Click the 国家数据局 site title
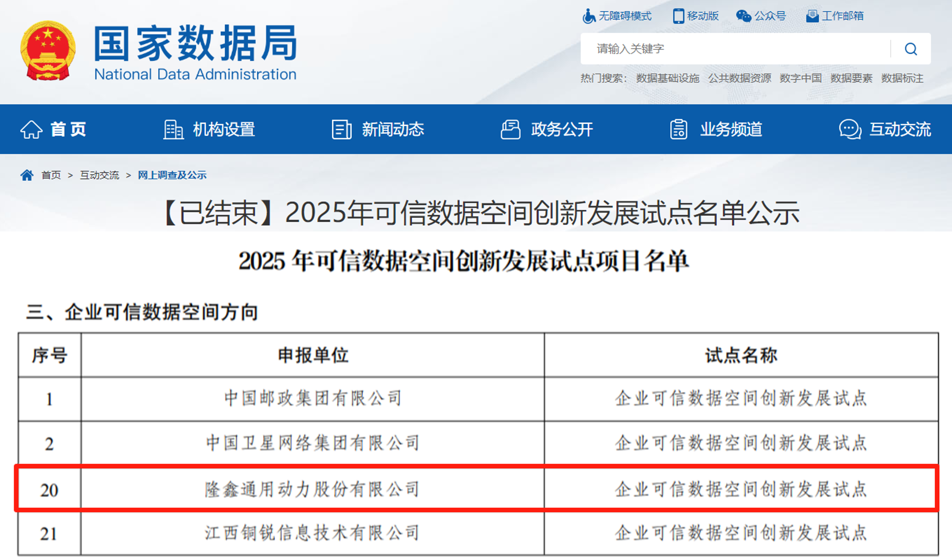 tap(195, 43)
